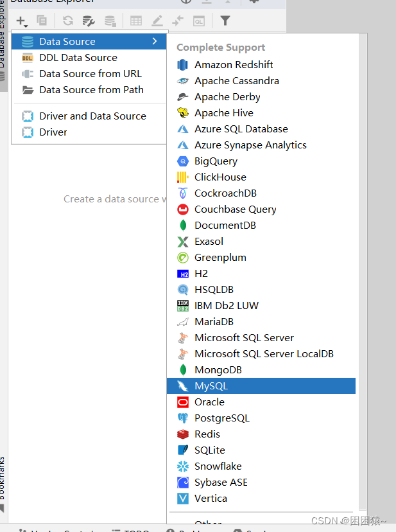Select CockroachDB entry
This screenshot has height=532, width=396.
tap(261, 193)
